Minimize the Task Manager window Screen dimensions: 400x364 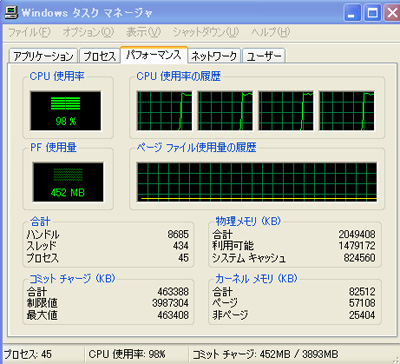click(352, 13)
